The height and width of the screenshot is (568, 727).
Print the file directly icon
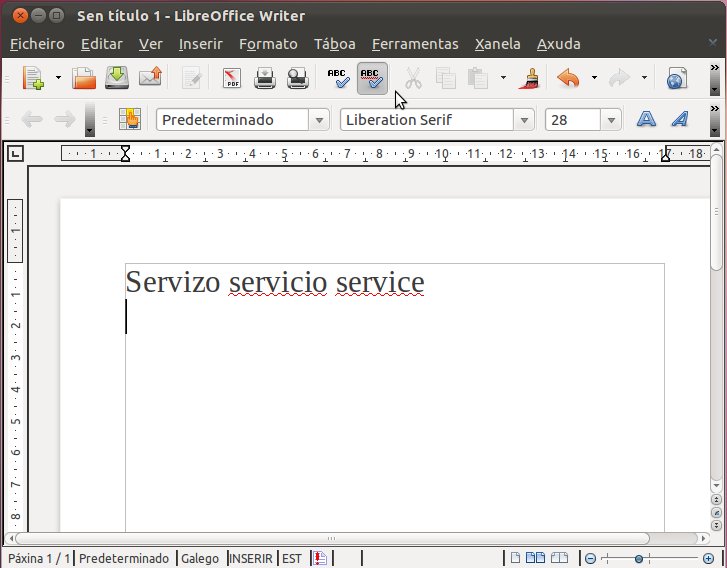265,78
